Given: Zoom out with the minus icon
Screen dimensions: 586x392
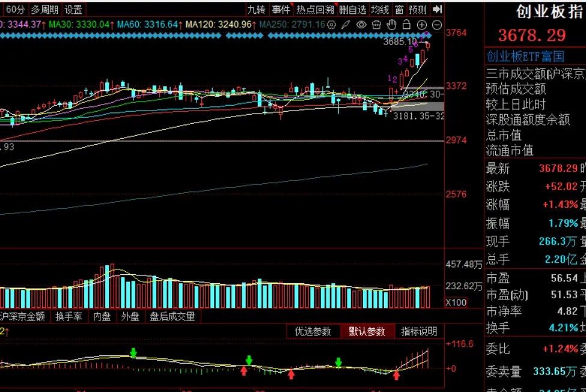Looking at the screenshot, I should coord(436,25).
